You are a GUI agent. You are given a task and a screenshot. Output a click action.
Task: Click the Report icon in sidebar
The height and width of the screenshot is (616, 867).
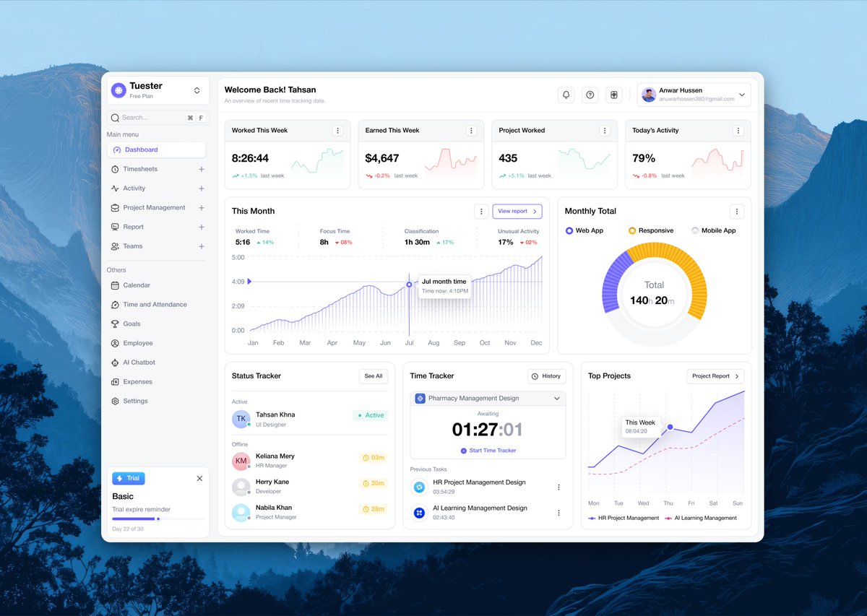116,227
